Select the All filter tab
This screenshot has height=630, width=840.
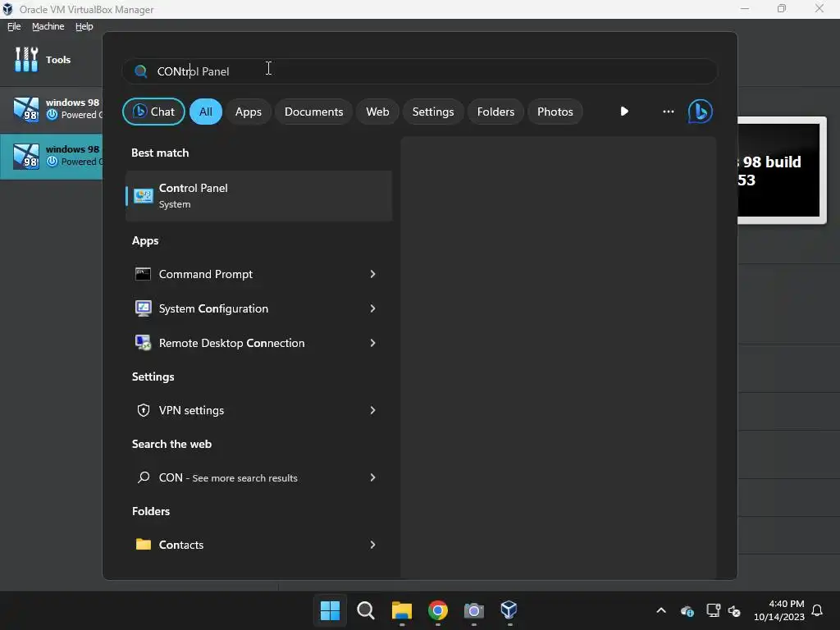point(206,112)
